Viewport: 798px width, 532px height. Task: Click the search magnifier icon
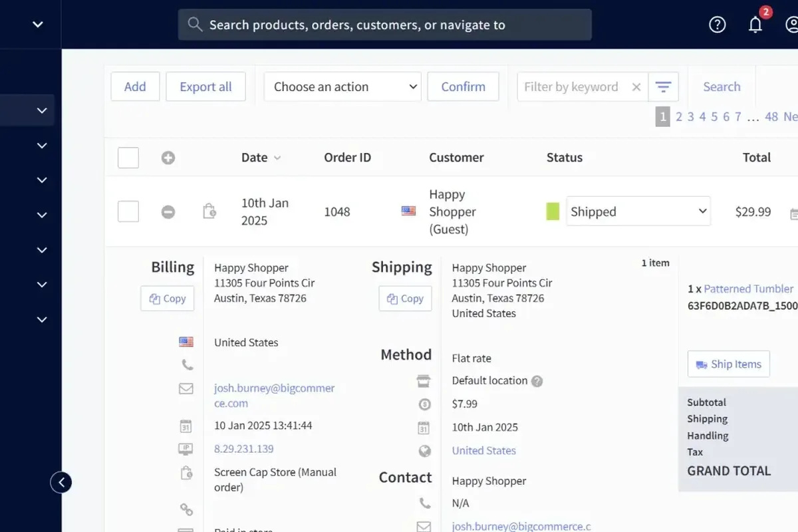point(195,25)
